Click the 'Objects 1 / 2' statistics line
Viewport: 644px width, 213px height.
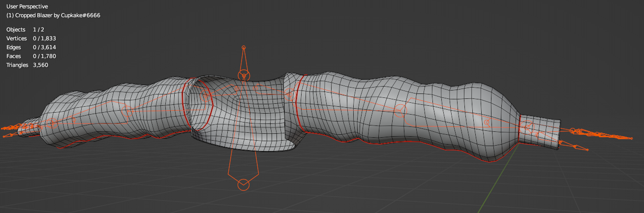(26, 30)
